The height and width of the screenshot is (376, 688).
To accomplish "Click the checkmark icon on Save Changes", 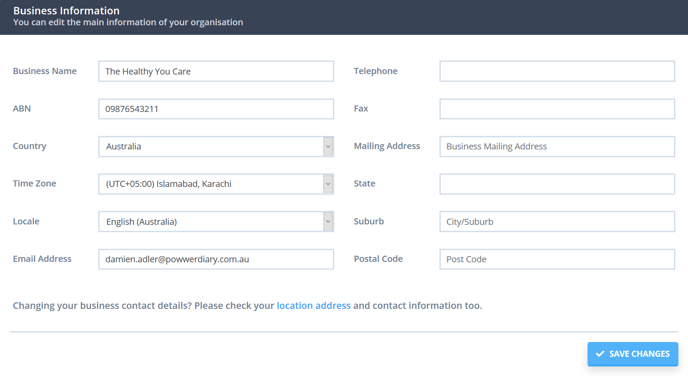I will (x=600, y=354).
